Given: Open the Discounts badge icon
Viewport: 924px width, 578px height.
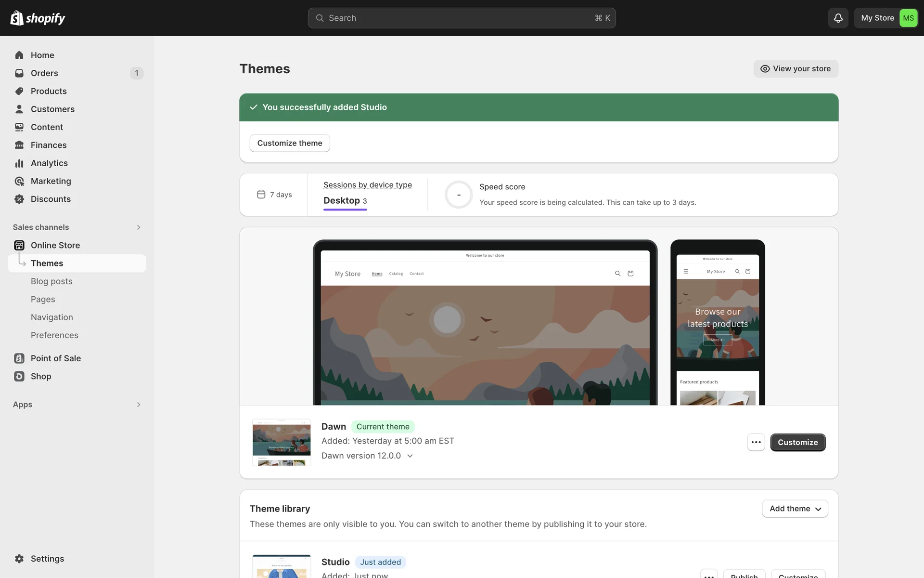Looking at the screenshot, I should pos(19,199).
